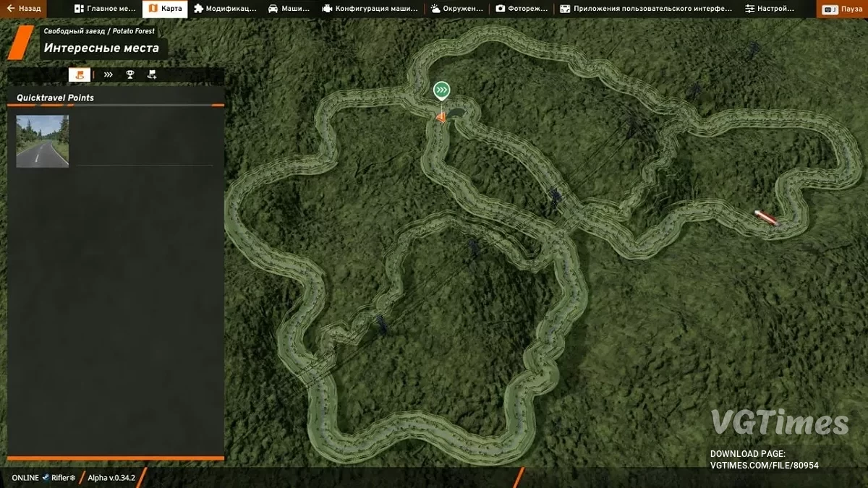868x488 pixels.
Task: Select the road thumbnail under Quicktravel Points
Action: [42, 140]
